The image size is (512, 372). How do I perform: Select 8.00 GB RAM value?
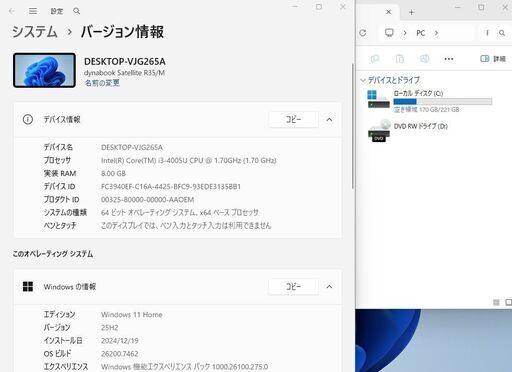click(113, 173)
